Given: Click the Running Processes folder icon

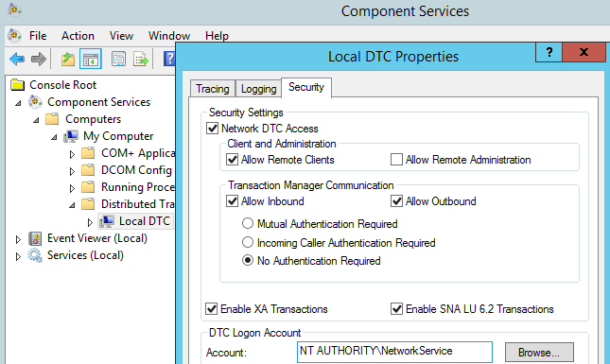Looking at the screenshot, I should [x=88, y=187].
